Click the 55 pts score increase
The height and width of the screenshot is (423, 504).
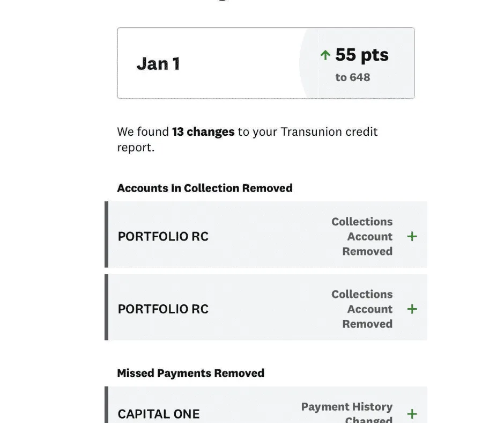[362, 55]
